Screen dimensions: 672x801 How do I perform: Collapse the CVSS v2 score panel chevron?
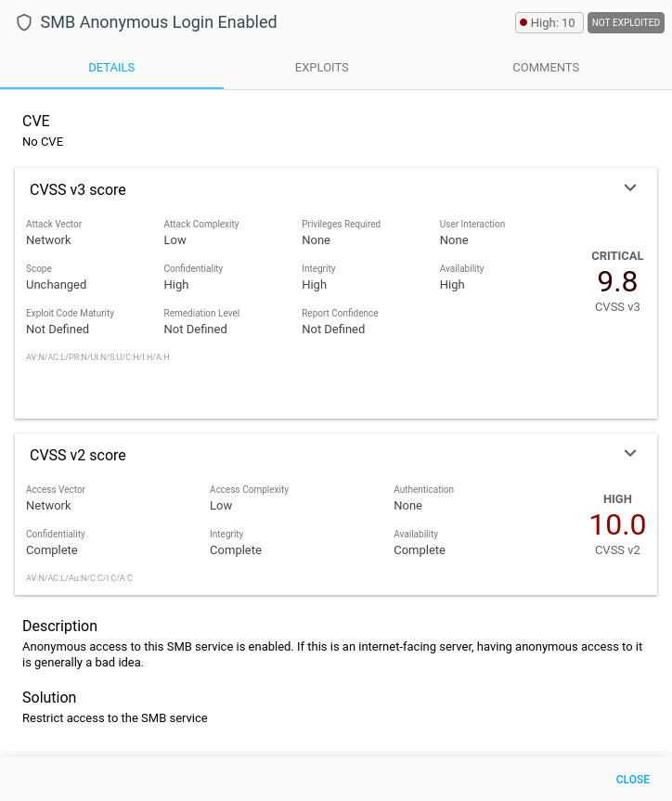point(630,454)
